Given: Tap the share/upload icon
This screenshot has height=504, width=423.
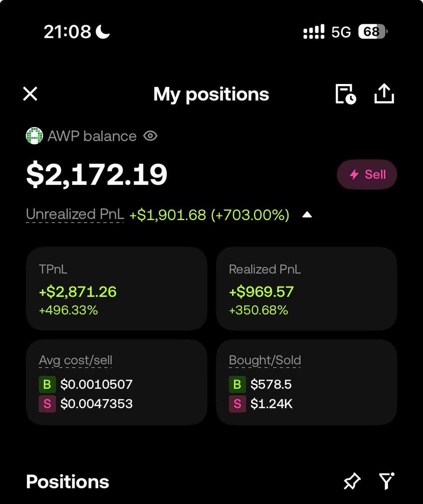Looking at the screenshot, I should (x=384, y=93).
